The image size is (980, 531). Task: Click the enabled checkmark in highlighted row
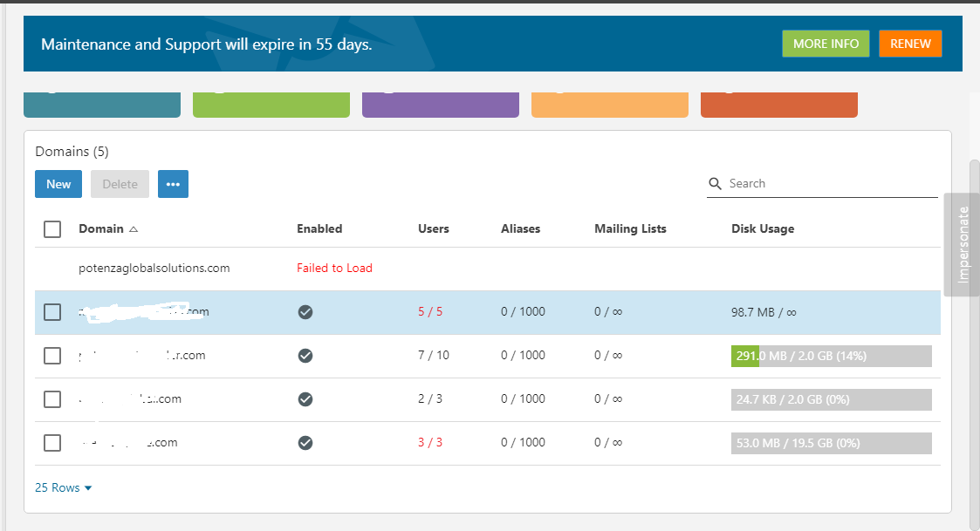coord(305,312)
